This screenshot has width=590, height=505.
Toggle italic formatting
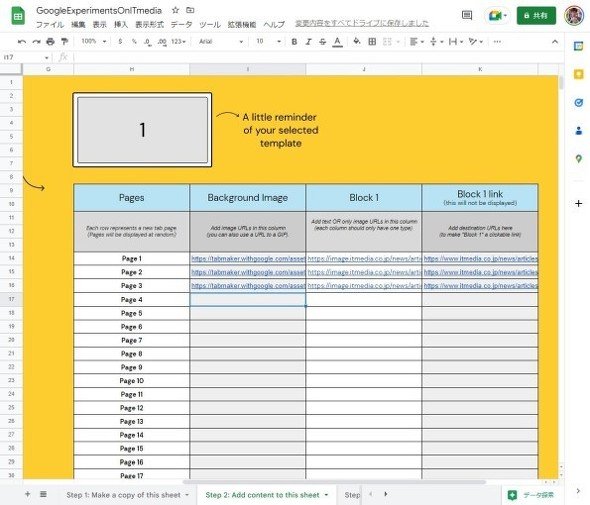[x=309, y=42]
